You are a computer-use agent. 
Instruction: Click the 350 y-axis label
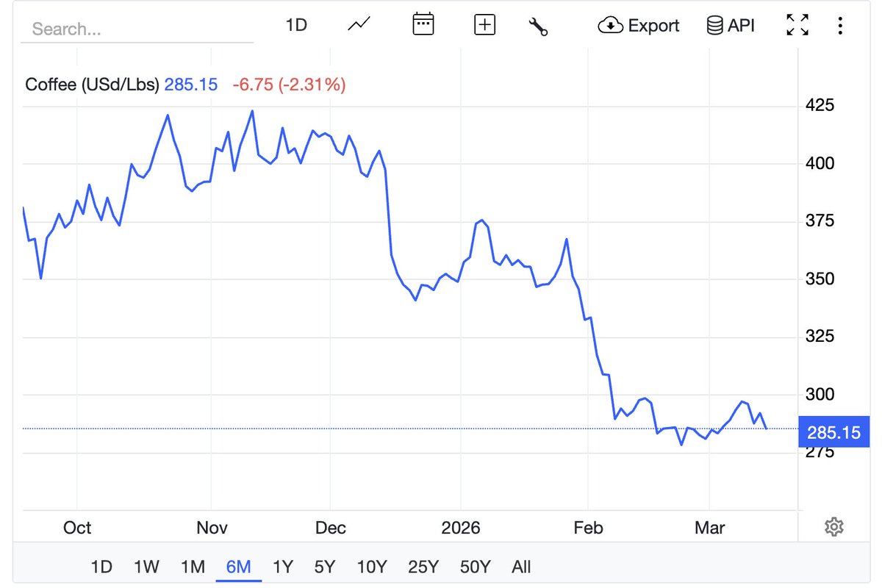(820, 279)
